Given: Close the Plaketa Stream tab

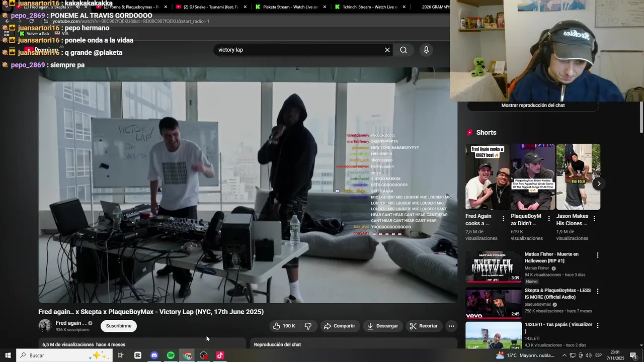Looking at the screenshot, I should pyautogui.click(x=325, y=7).
